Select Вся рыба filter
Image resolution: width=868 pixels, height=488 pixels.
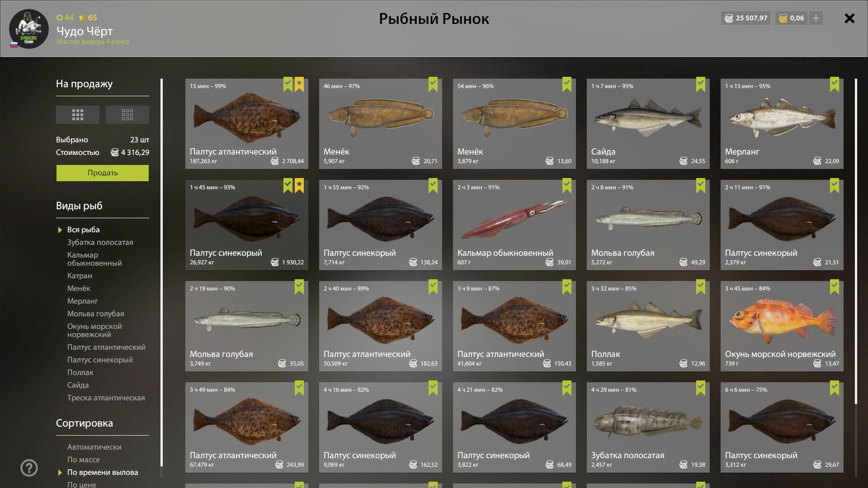84,230
